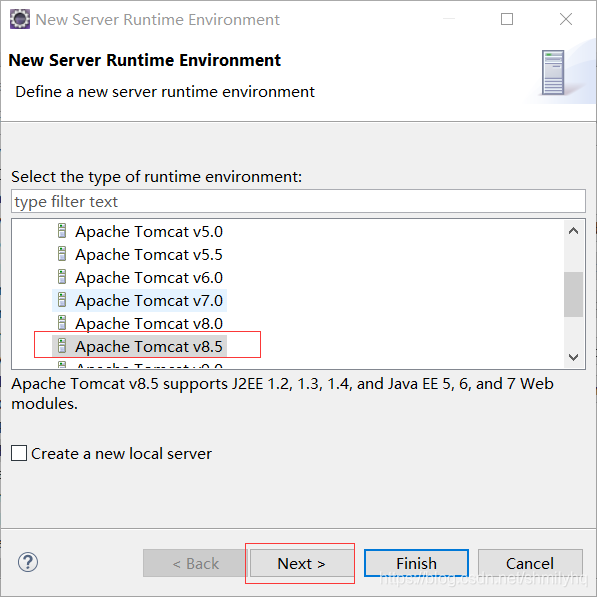Click the Finish button
Image resolution: width=597 pixels, height=597 pixels.
tap(416, 563)
